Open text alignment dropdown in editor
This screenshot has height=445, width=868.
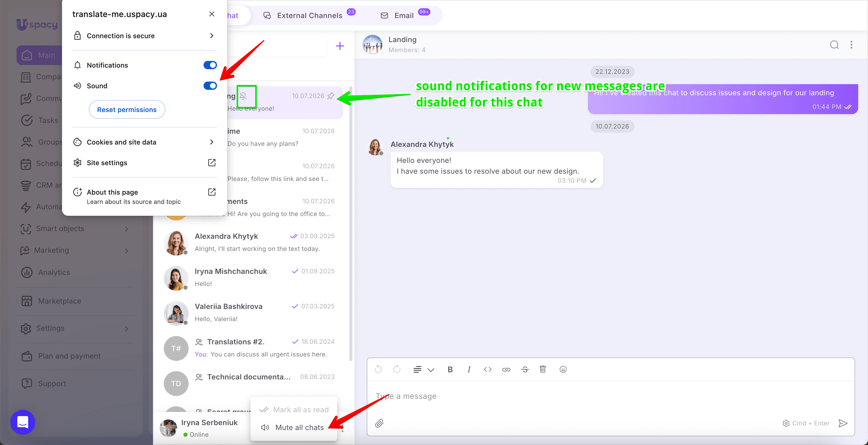coord(424,370)
